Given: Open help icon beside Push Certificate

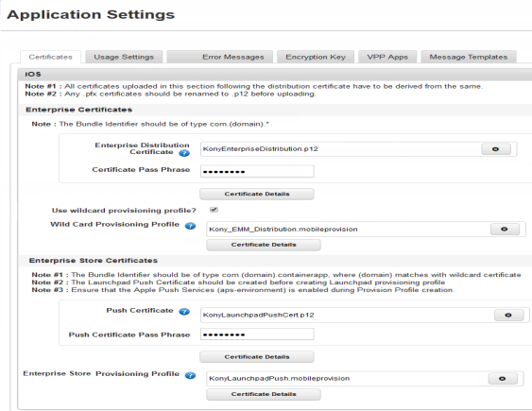Looking at the screenshot, I should coord(184,311).
